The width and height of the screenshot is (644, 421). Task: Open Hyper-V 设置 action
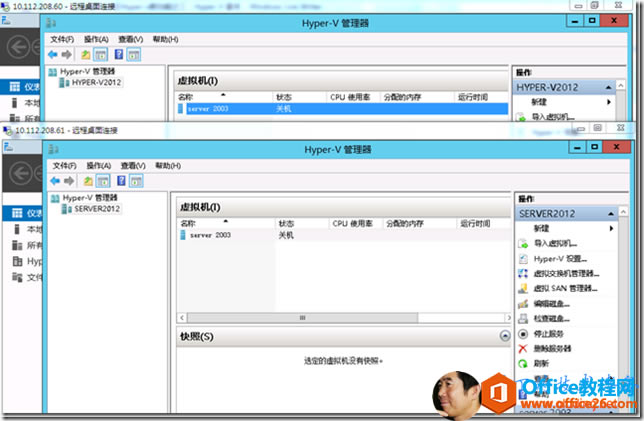pyautogui.click(x=553, y=259)
